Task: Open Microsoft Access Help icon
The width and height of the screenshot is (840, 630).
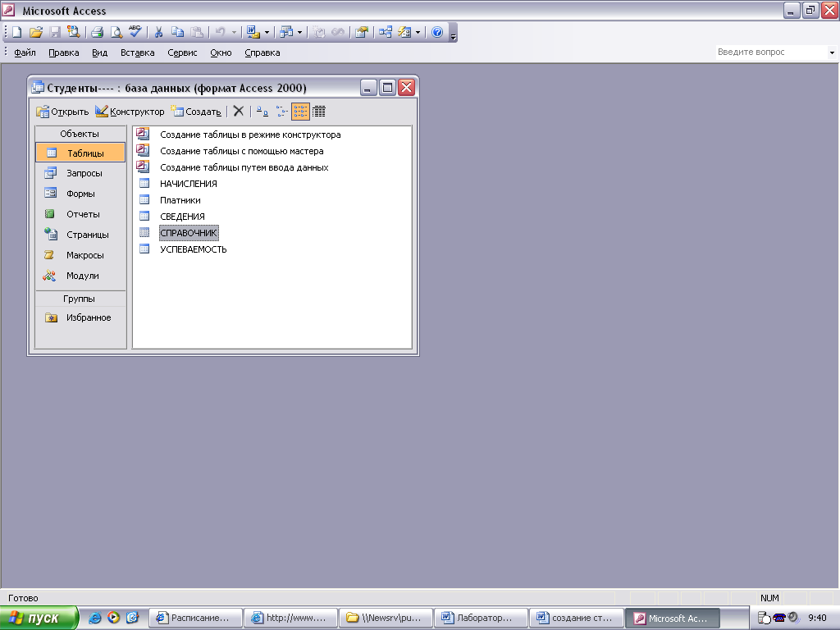Action: (437, 32)
